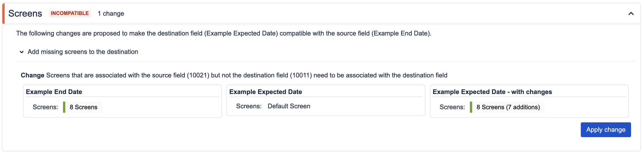The image size is (644, 153).
Task: Click the proposed changes description sentence
Action: click(224, 33)
